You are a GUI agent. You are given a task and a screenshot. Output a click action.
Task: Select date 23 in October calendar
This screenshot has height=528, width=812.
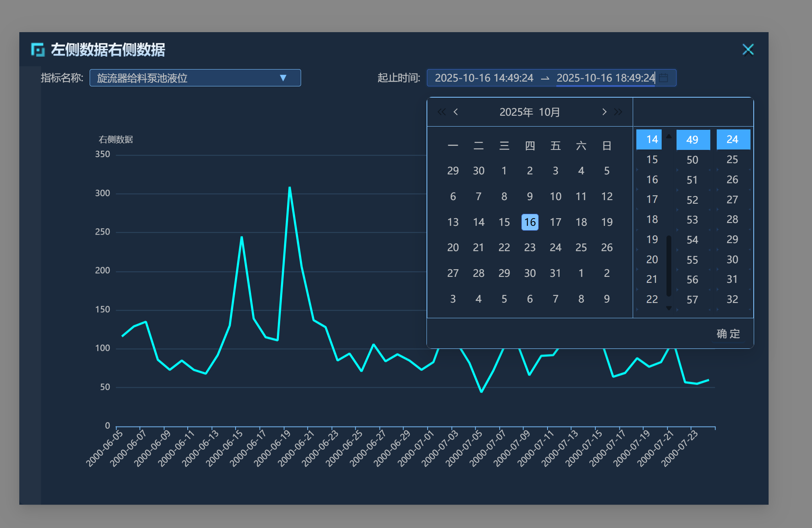coord(530,248)
